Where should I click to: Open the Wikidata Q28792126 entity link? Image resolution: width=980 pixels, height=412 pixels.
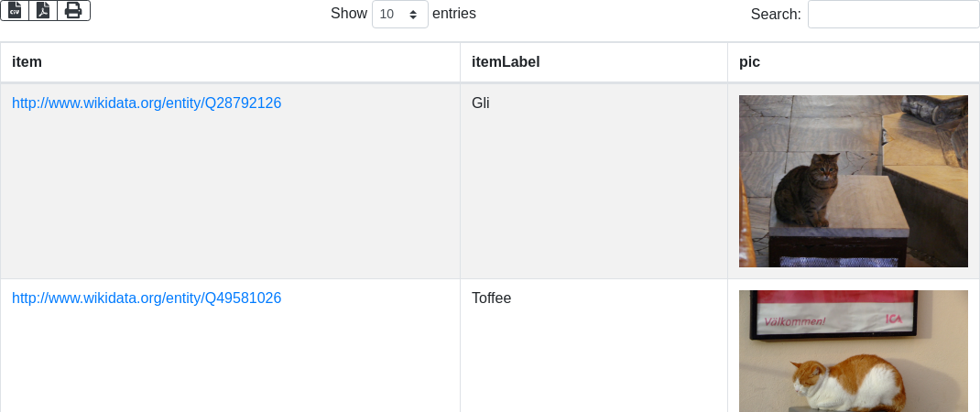tap(147, 103)
